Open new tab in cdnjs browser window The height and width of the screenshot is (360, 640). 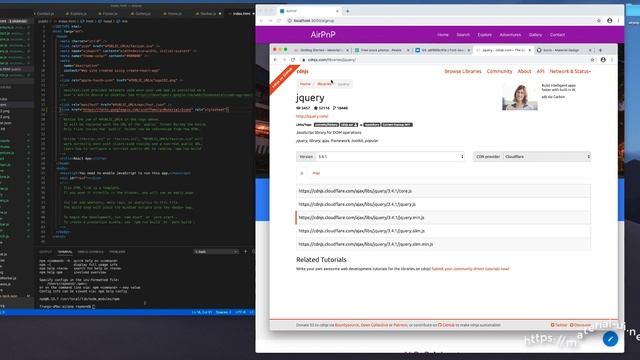click(x=600, y=50)
